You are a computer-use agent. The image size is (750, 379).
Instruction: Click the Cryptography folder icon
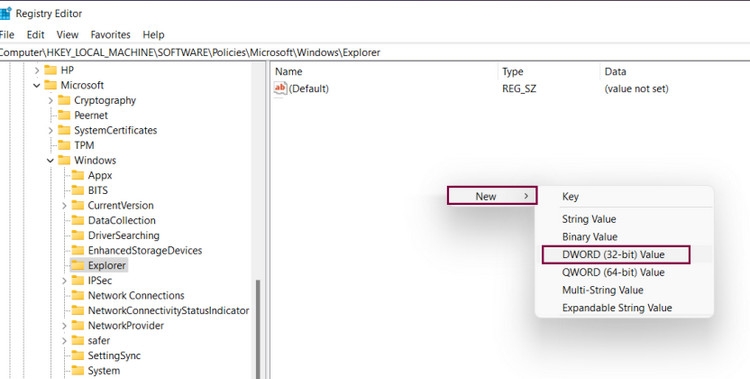64,100
